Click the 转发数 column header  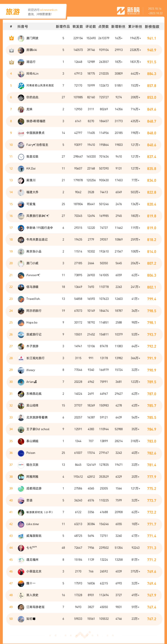[x=78, y=26]
